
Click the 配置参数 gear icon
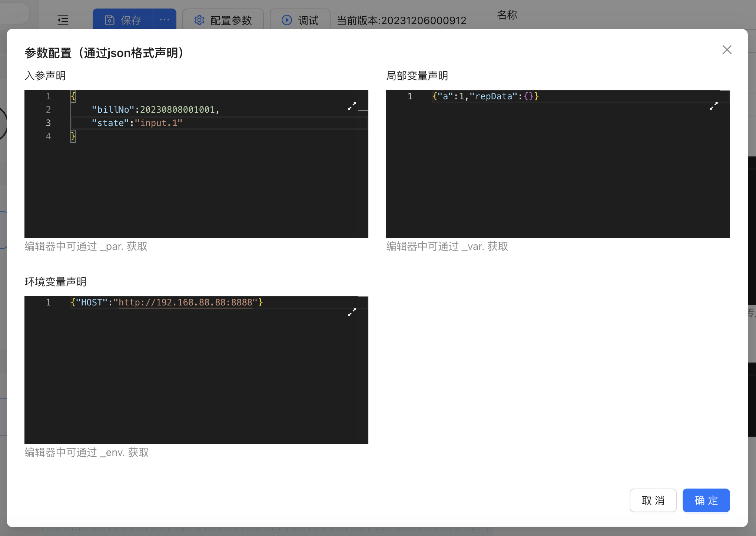199,20
